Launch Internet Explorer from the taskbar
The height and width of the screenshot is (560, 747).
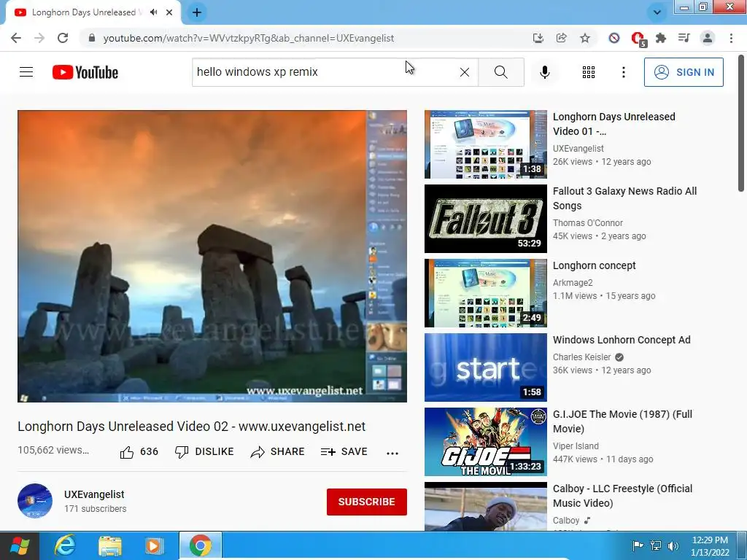tap(65, 545)
